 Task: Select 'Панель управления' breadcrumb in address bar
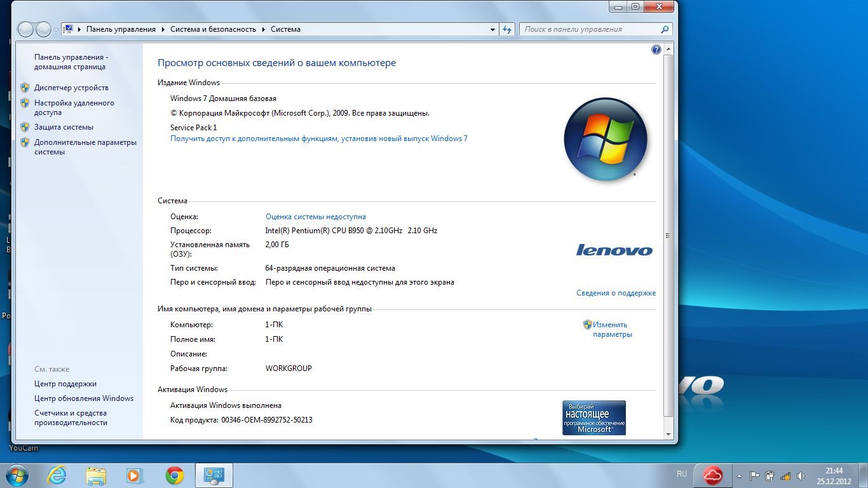[121, 29]
